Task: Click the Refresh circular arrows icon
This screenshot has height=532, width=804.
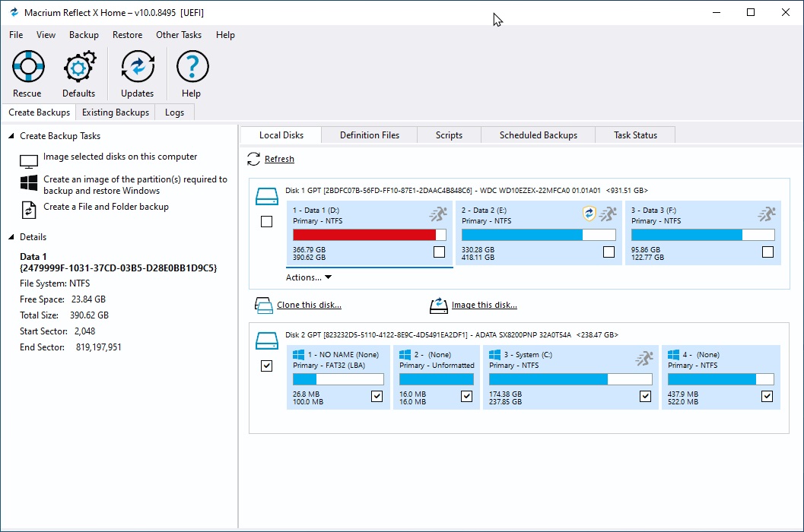Action: pos(253,159)
